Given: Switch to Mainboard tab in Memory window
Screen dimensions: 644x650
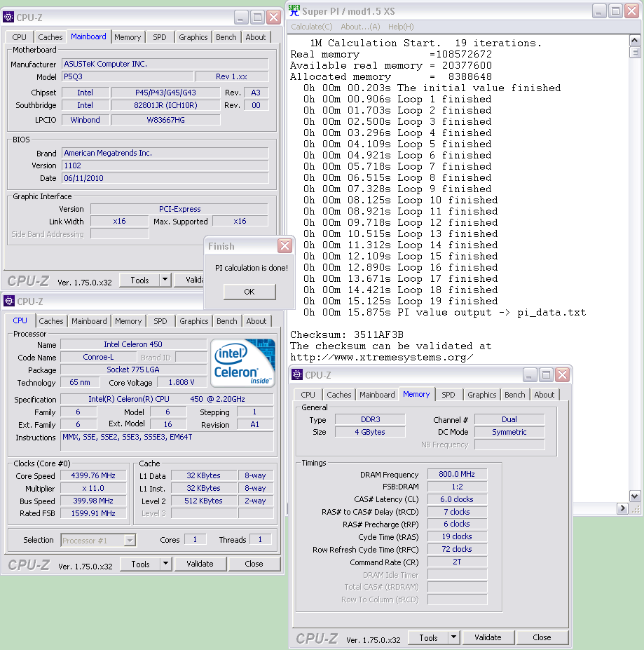Looking at the screenshot, I should (x=377, y=395).
